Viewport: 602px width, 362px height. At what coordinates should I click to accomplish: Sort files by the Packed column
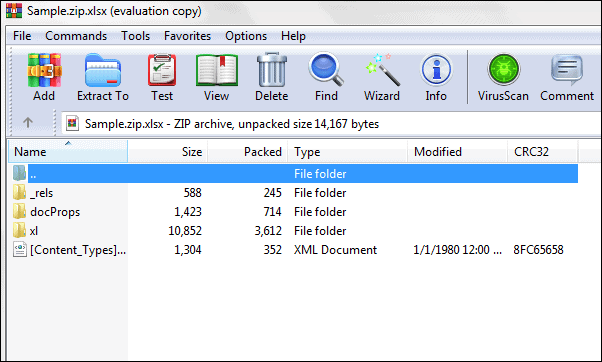click(x=248, y=152)
